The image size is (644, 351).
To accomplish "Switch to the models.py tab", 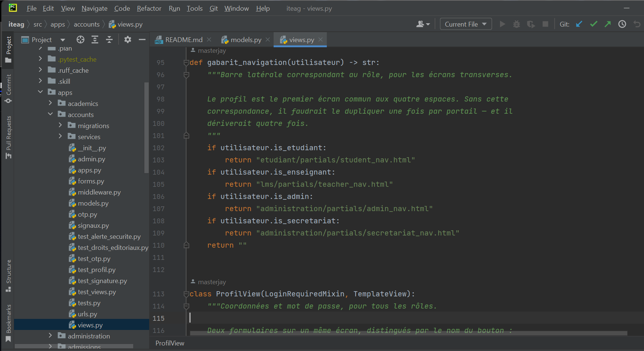I will (246, 39).
